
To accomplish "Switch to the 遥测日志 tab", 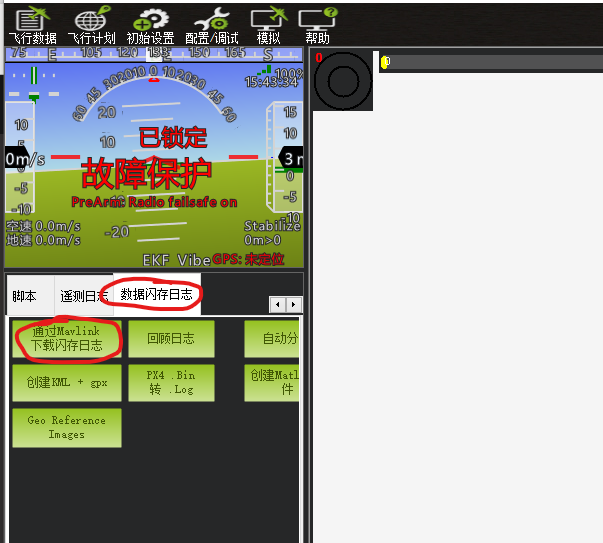I will pos(83,296).
